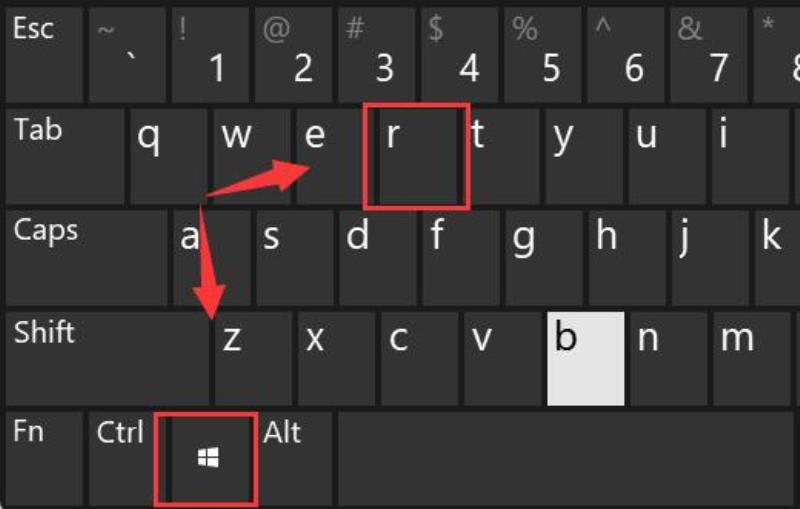Tap the g letter key
Image resolution: width=800 pixels, height=509 pixels.
(x=544, y=258)
